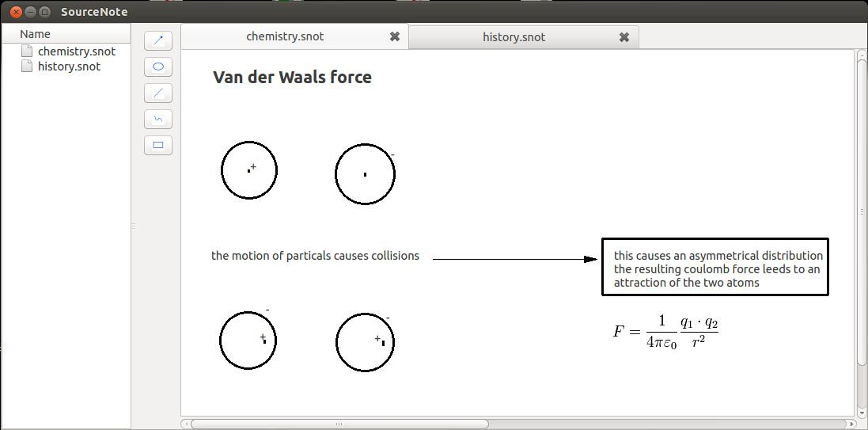This screenshot has width=868, height=430.
Task: Click the horizontal scrollbar left arrow
Action: pos(186,424)
